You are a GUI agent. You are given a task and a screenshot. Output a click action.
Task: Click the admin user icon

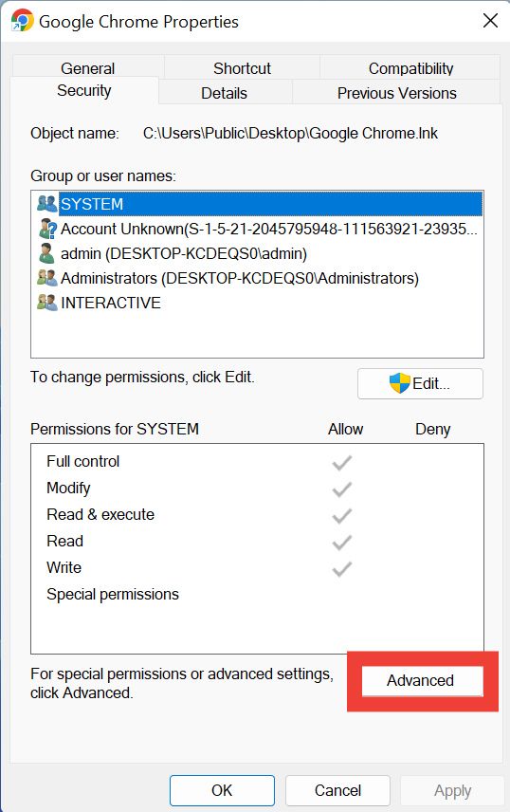46,253
